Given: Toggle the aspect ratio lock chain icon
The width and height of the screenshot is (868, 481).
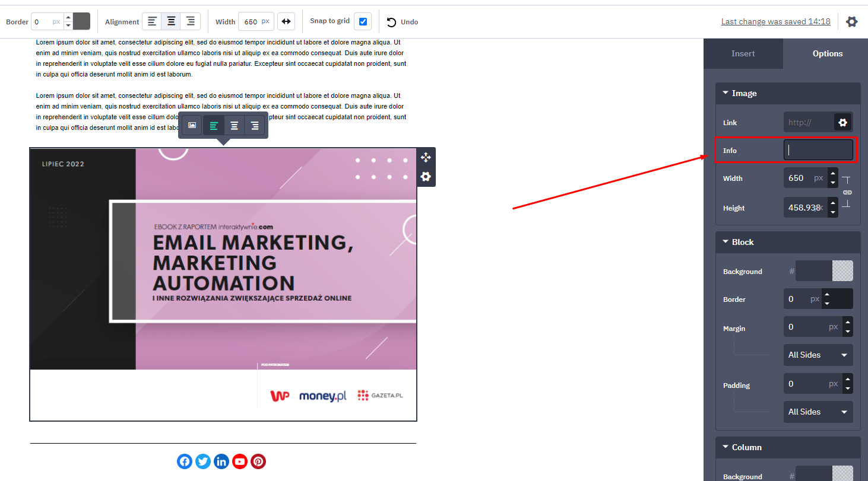Looking at the screenshot, I should pos(847,192).
